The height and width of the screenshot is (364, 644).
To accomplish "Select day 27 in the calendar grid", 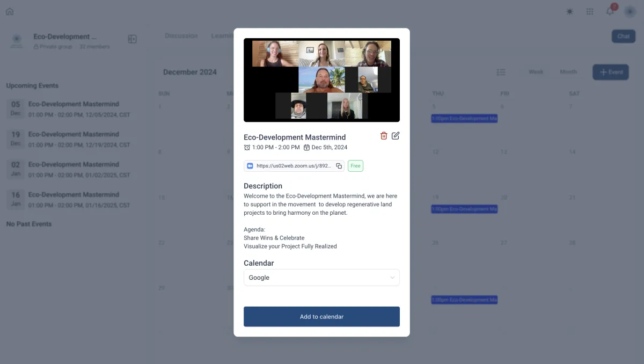I will 504,243.
